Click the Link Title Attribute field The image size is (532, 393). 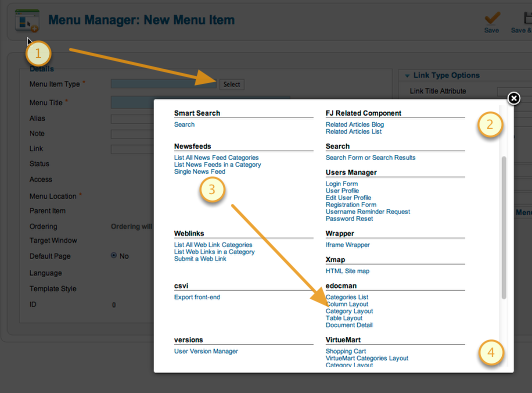coord(514,91)
